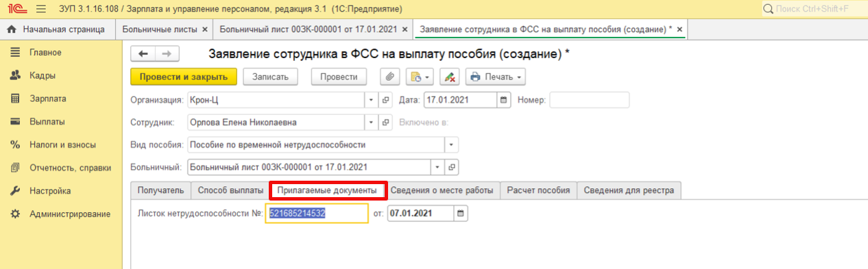Image resolution: width=868 pixels, height=269 pixels.
Task: Click the Номер input field
Action: click(x=590, y=100)
